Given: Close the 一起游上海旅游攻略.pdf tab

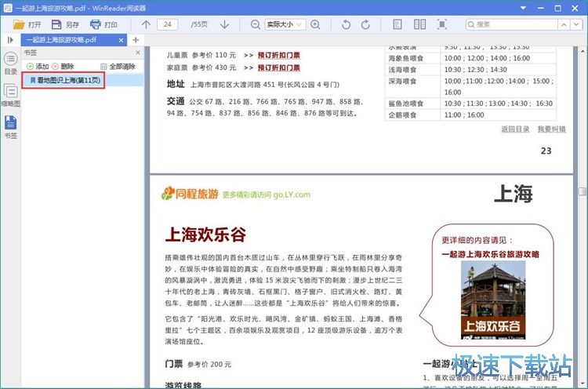Looking at the screenshot, I should pyautogui.click(x=121, y=40).
